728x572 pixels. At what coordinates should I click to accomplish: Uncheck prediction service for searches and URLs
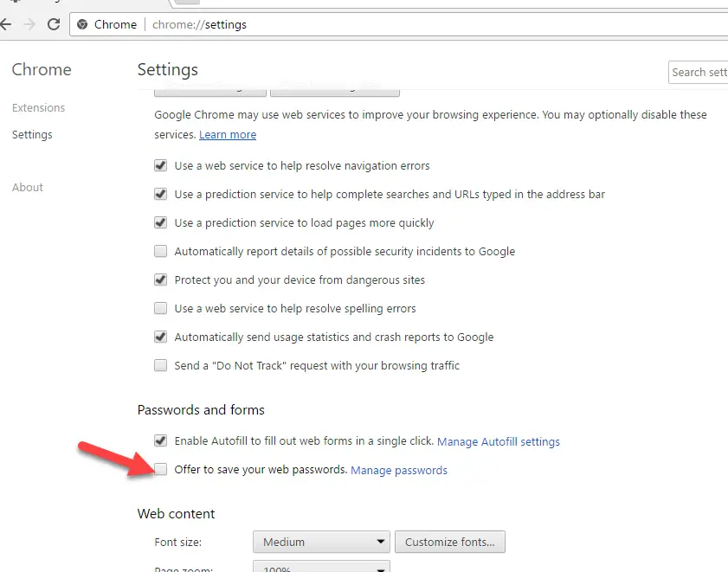161,194
